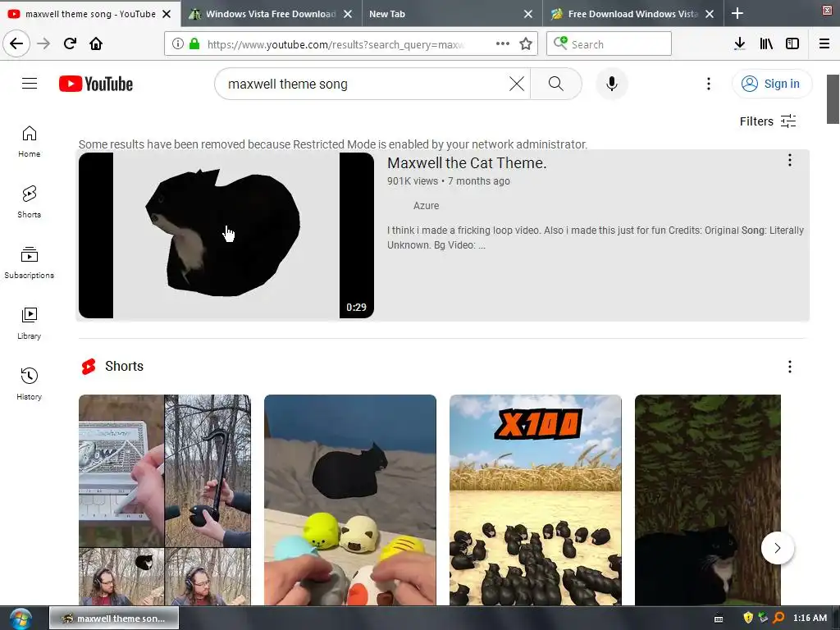
Task: Bookmark this page with the star icon
Action: coord(526,44)
